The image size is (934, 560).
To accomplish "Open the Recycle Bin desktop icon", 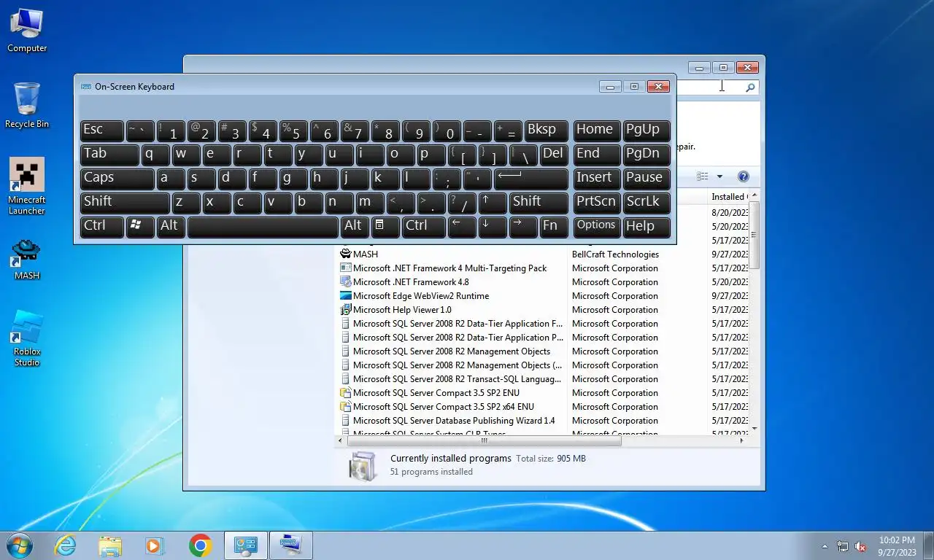I will point(27,105).
